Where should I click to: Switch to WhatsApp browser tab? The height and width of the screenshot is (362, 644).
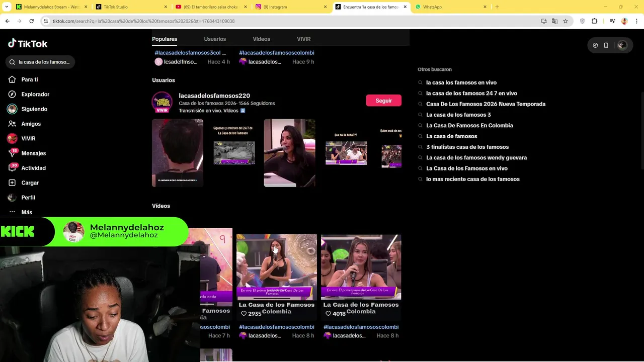(x=450, y=7)
